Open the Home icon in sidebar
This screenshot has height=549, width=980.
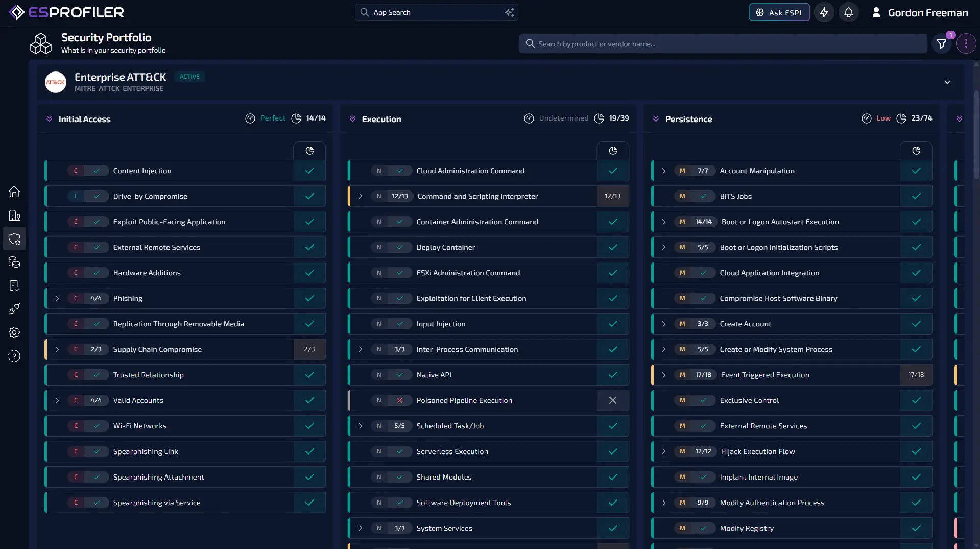pyautogui.click(x=14, y=192)
